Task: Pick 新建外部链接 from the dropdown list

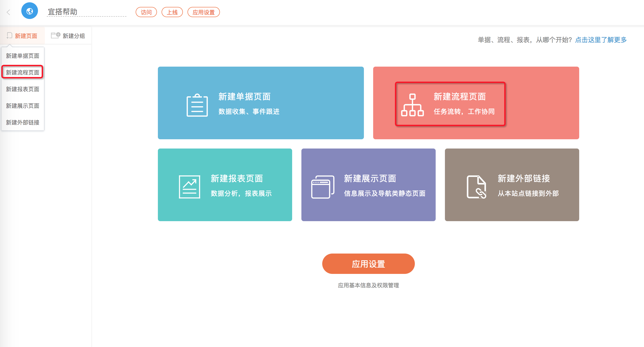Action: (x=22, y=122)
